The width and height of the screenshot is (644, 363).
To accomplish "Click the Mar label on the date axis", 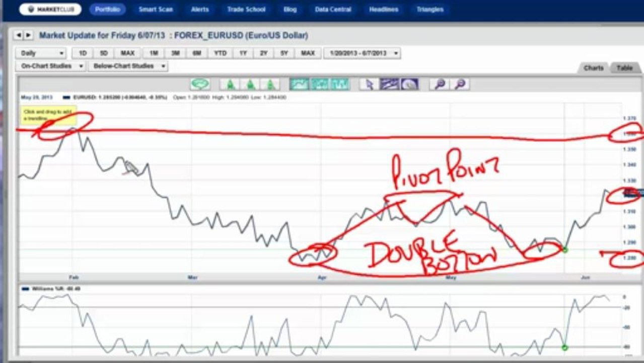I will (192, 277).
